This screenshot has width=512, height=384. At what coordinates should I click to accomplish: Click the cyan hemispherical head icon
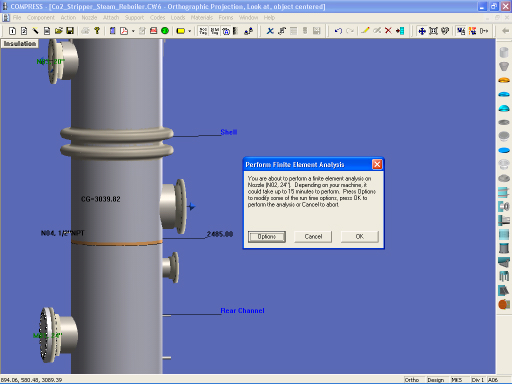coord(504,108)
